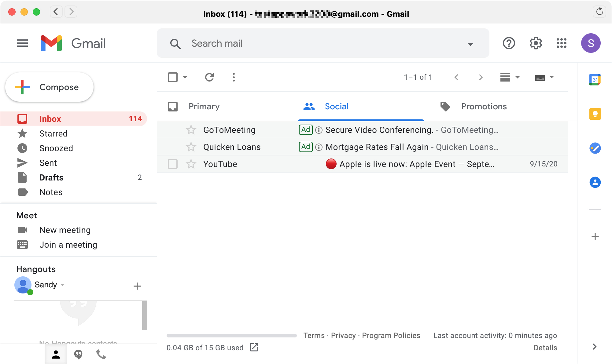Image resolution: width=612 pixels, height=364 pixels.
Task: Show search options dropdown arrow
Action: [x=470, y=44]
